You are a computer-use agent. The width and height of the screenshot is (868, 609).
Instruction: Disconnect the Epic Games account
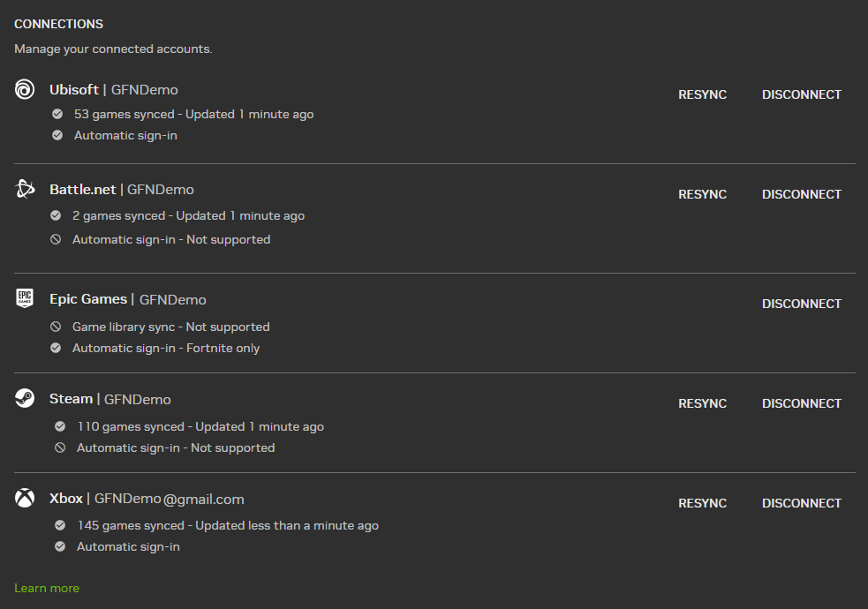click(802, 304)
